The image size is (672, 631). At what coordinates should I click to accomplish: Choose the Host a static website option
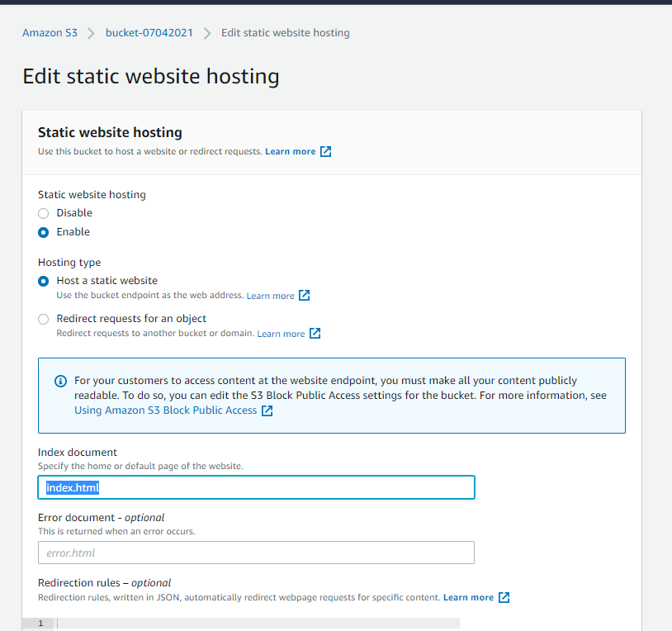(43, 281)
